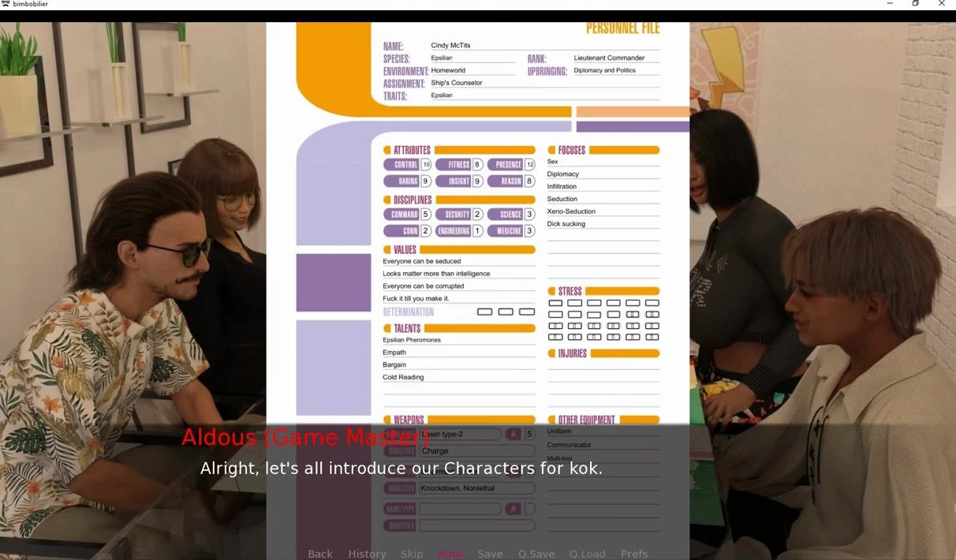
Task: Open the Save screen
Action: point(490,554)
